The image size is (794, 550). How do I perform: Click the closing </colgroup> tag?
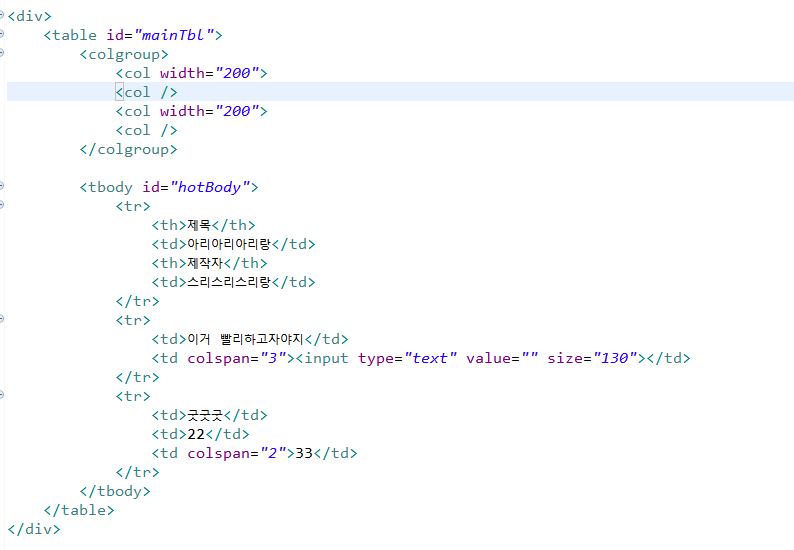point(129,149)
